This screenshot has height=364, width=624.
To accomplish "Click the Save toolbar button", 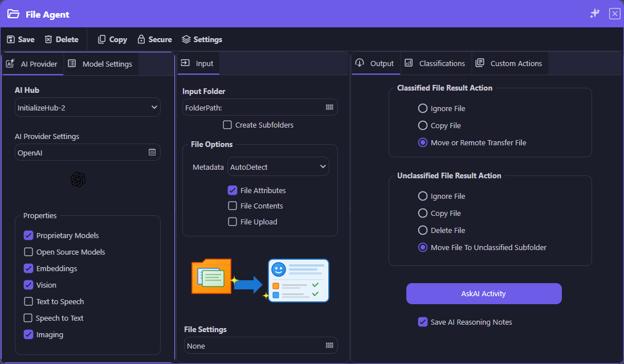I will tap(21, 39).
